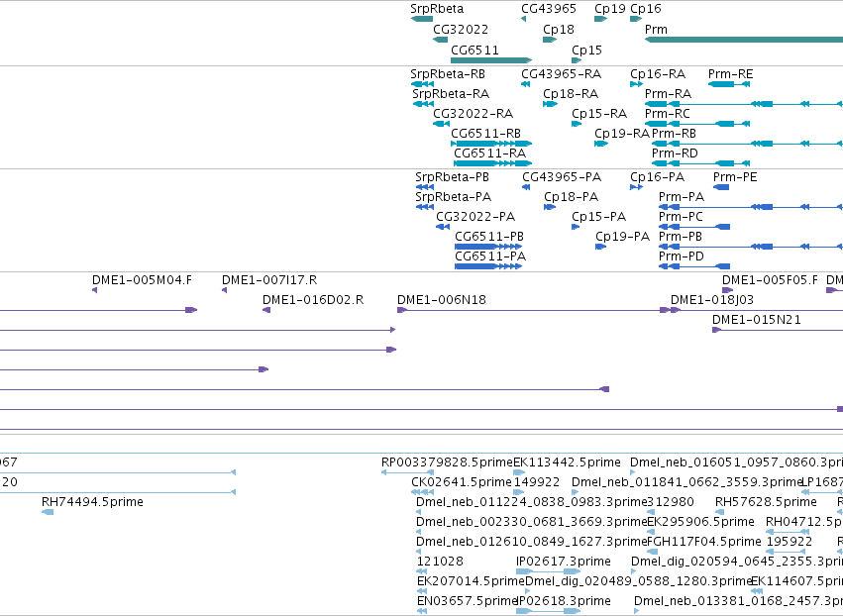The height and width of the screenshot is (616, 843).
Task: Select the DME1-016D02.R clone label
Action: tap(313, 300)
